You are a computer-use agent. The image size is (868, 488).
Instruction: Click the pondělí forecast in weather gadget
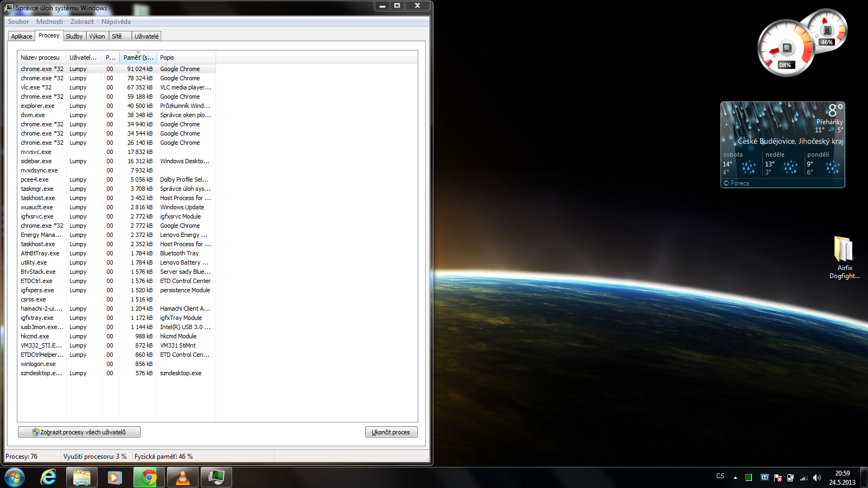point(824,163)
